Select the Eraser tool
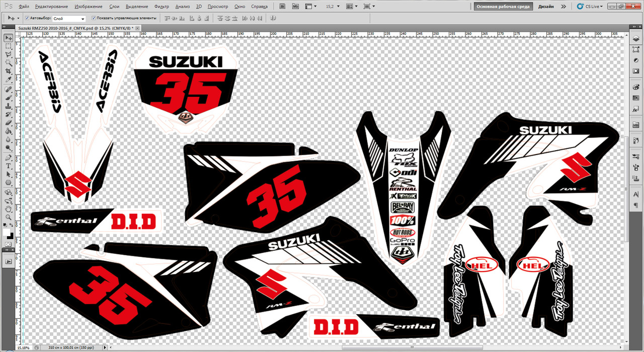644x352 pixels. point(9,123)
